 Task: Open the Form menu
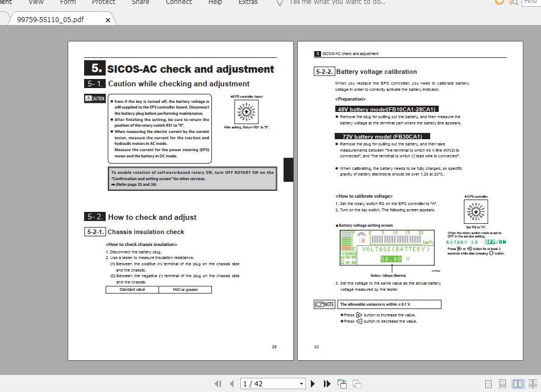68,2
